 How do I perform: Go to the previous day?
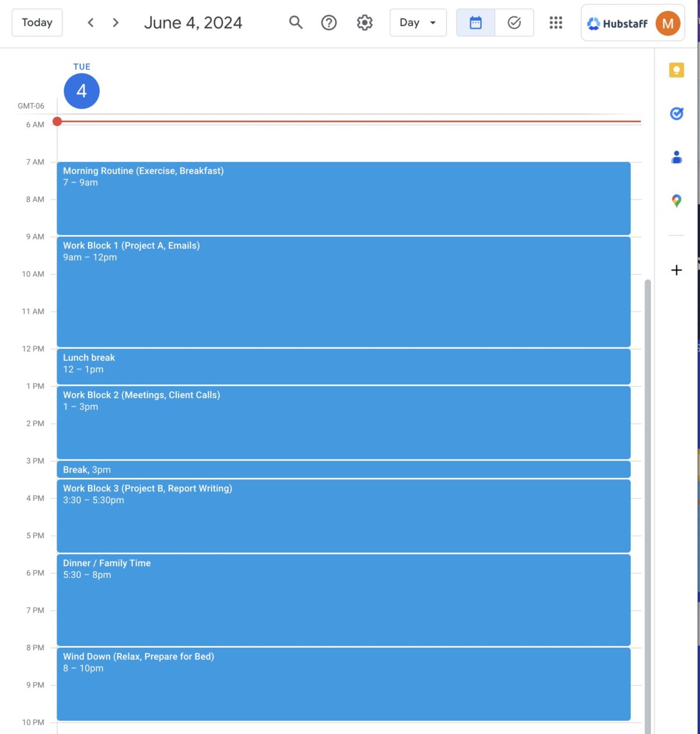[90, 23]
